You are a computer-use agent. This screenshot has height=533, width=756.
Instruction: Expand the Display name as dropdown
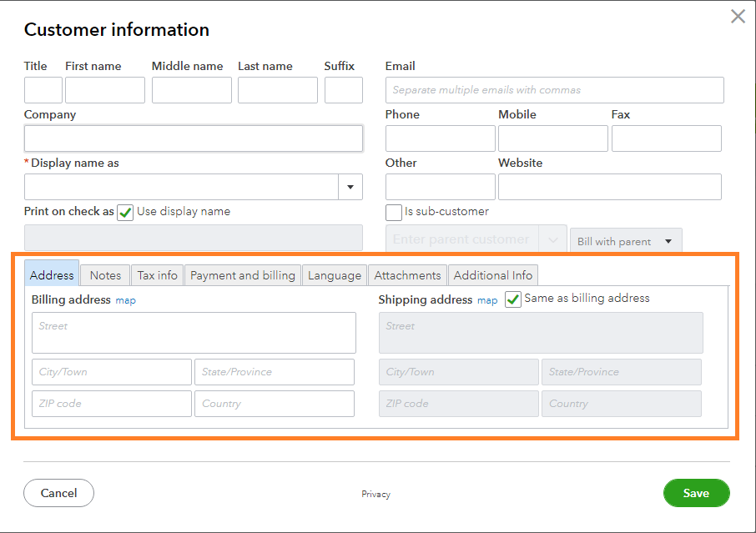pos(350,187)
